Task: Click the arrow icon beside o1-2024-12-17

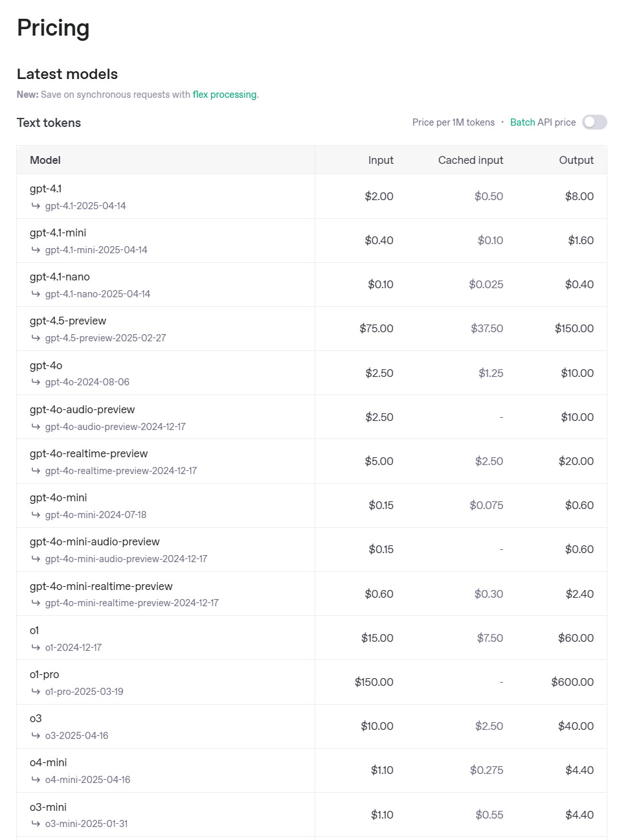Action: tap(36, 648)
